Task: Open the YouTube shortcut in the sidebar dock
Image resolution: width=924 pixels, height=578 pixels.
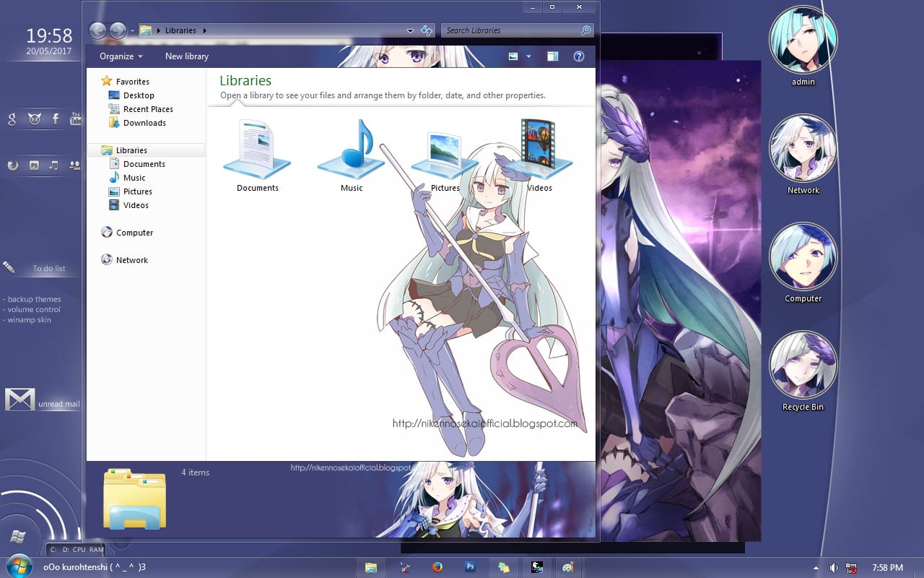Action: [x=76, y=119]
